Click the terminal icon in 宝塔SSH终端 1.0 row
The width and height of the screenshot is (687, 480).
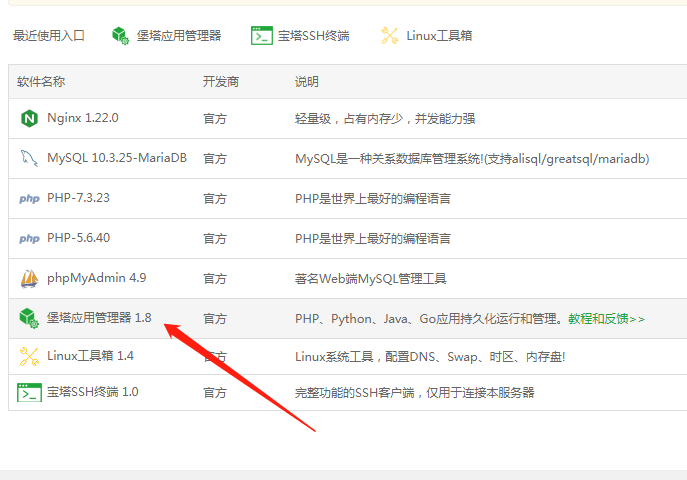click(x=29, y=392)
